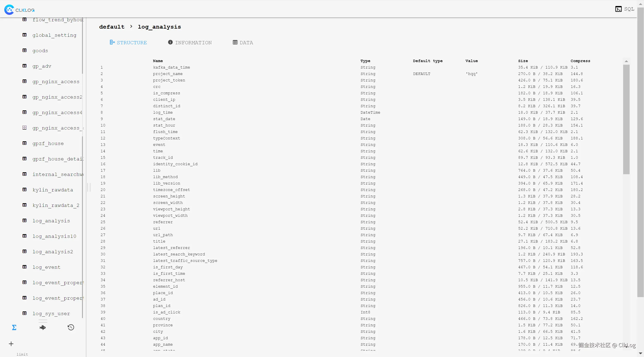Open the log_analysis10 table
The image size is (644, 357).
tap(54, 236)
